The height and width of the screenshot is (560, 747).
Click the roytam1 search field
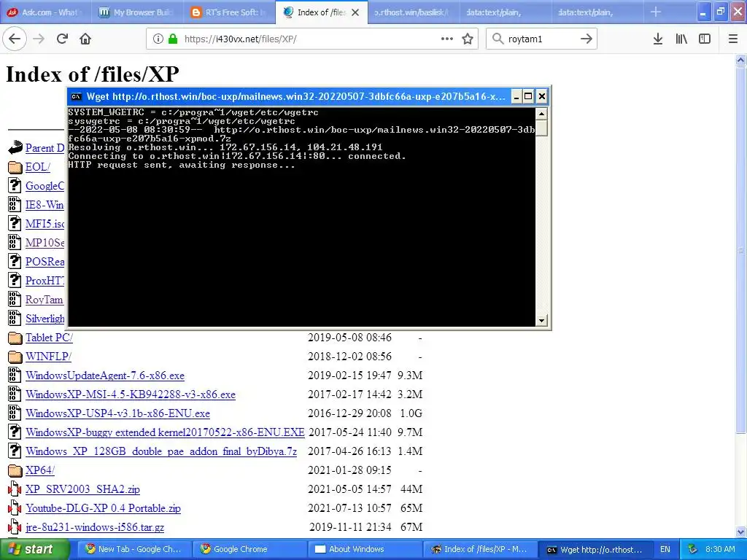tap(541, 39)
